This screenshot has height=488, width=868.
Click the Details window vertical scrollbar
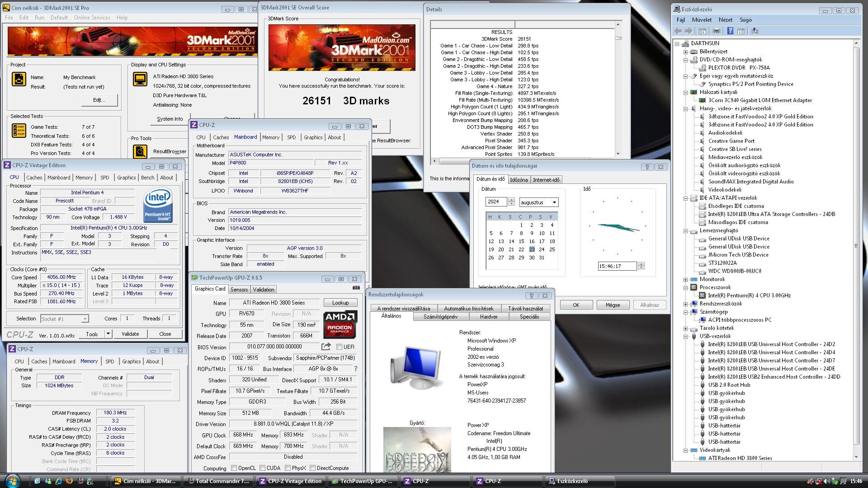pyautogui.click(x=618, y=88)
